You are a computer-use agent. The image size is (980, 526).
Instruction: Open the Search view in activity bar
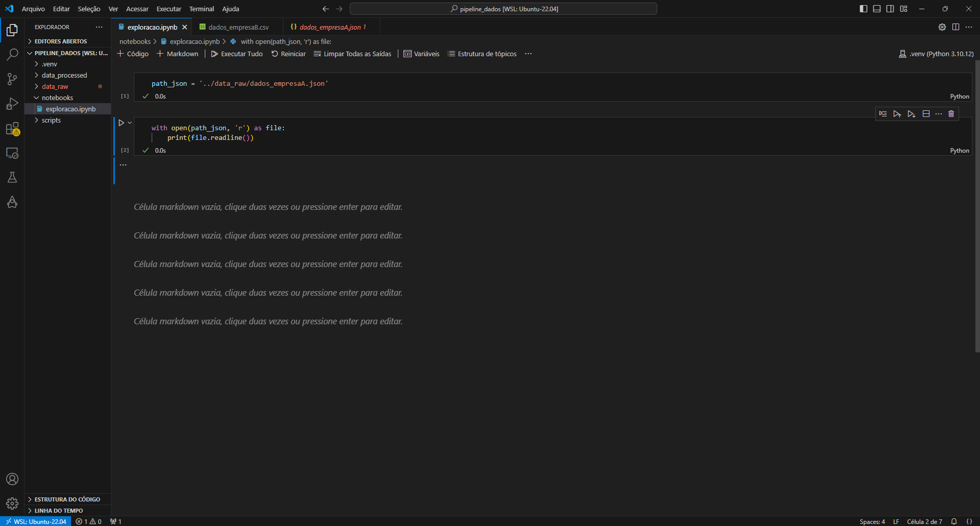point(12,54)
